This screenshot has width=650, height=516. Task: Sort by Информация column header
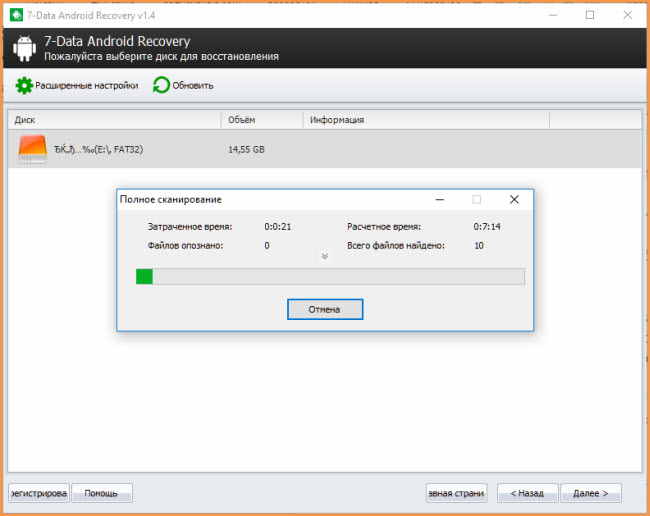426,120
